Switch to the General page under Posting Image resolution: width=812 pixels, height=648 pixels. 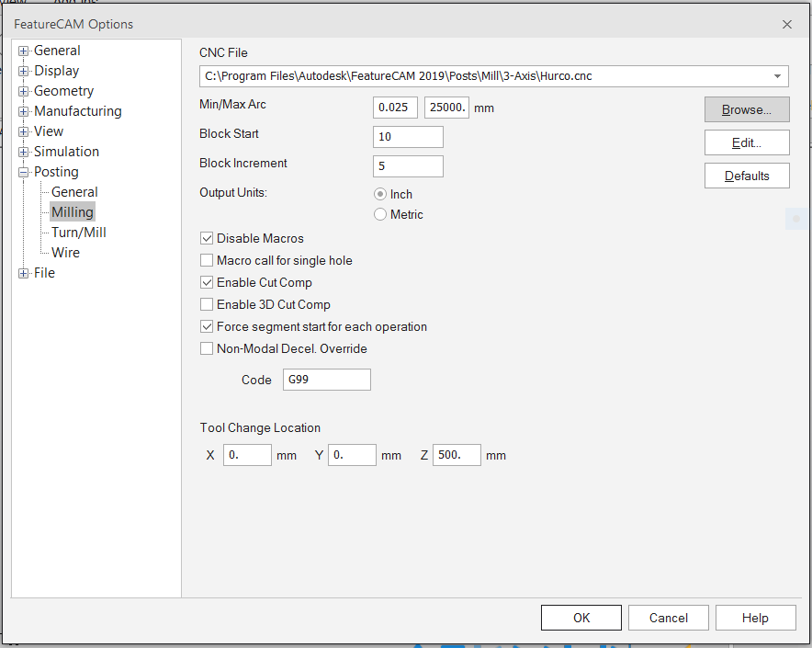point(73,191)
